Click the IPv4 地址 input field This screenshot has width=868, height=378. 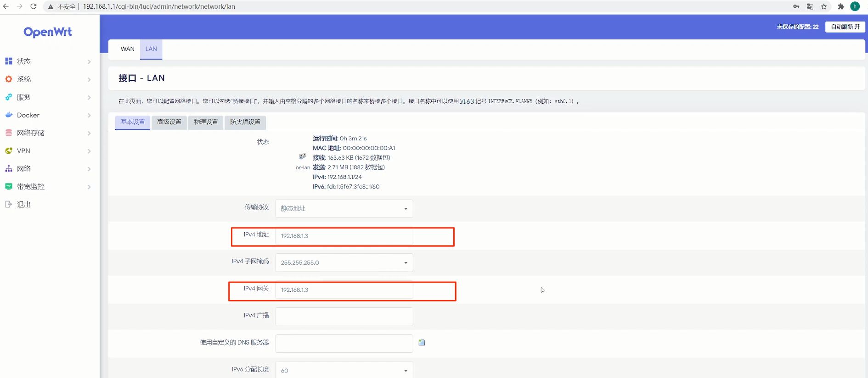click(x=344, y=236)
